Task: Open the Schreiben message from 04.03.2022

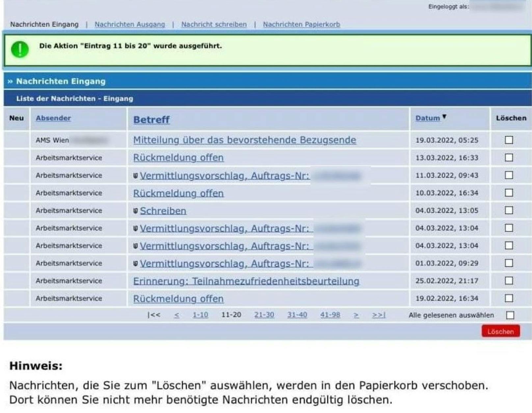Action: tap(163, 211)
